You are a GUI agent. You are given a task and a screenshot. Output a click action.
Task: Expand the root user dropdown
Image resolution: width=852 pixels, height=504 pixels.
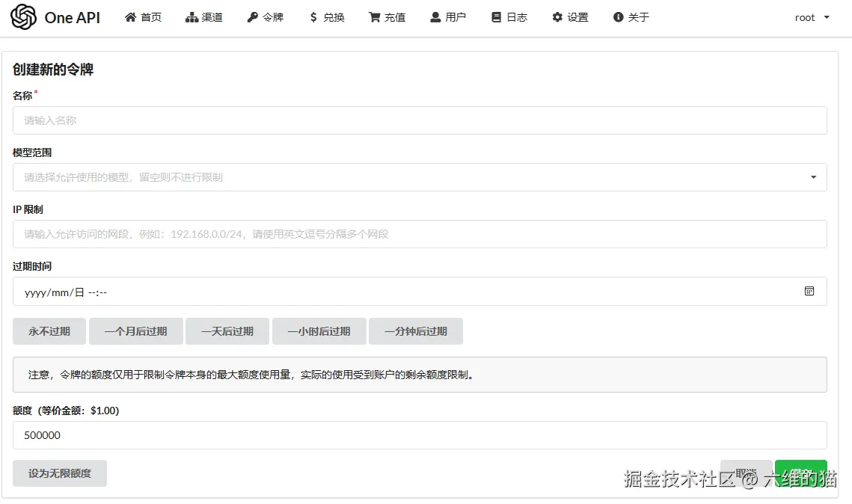(x=812, y=17)
